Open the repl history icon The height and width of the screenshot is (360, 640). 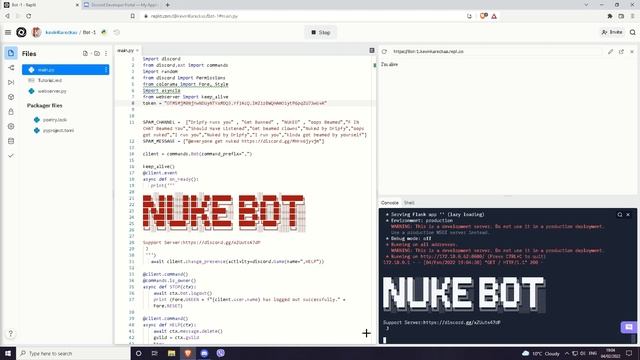click(116, 32)
